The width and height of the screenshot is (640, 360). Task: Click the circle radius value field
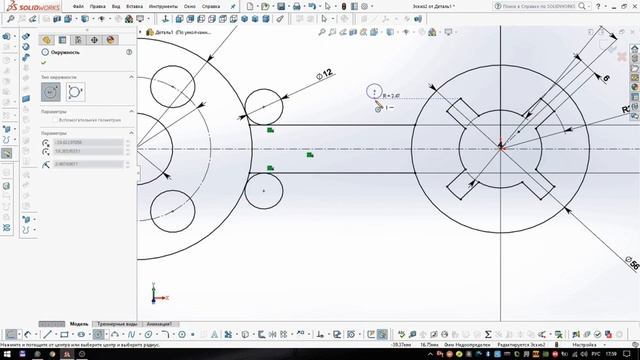click(x=89, y=164)
